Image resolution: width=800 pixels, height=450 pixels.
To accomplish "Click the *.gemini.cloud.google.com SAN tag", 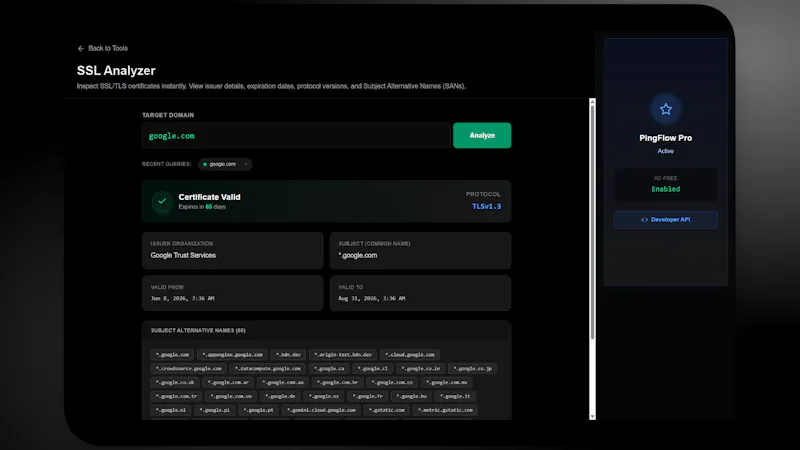I will [321, 410].
